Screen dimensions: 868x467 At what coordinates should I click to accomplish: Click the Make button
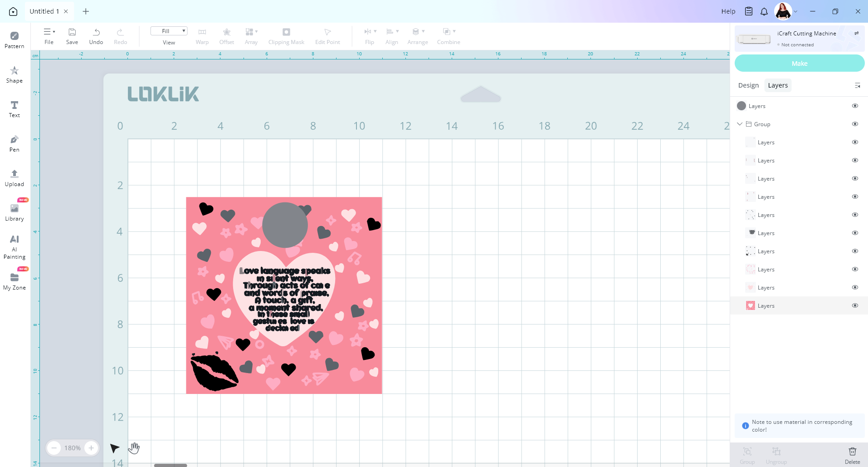[799, 64]
